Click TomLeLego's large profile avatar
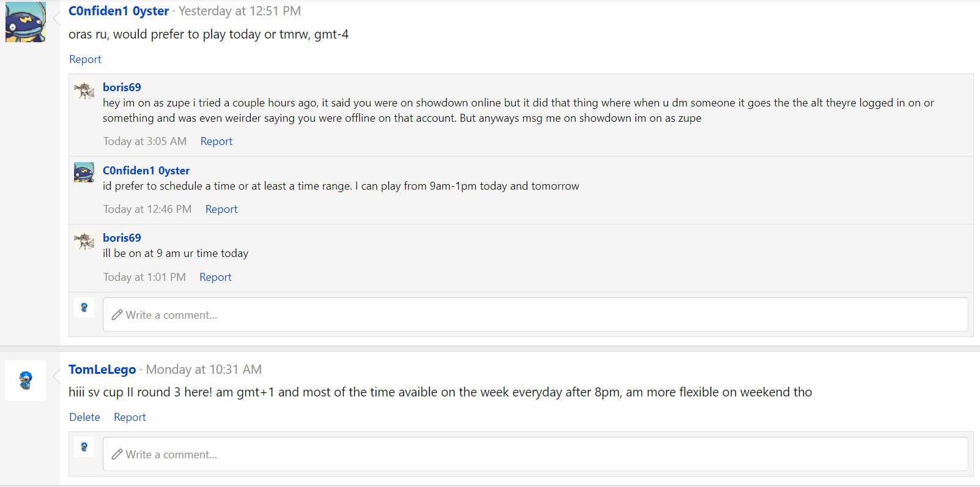 click(x=26, y=381)
